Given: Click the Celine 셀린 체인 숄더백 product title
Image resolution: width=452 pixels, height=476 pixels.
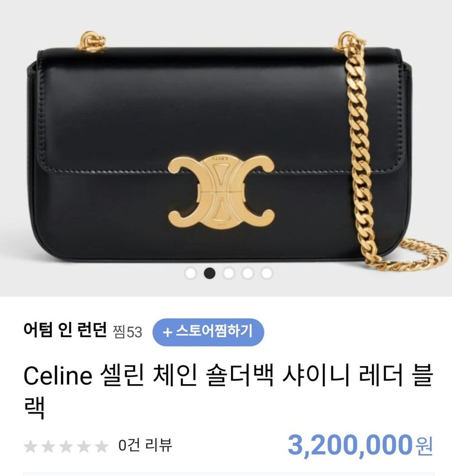Looking at the screenshot, I should [x=228, y=391].
